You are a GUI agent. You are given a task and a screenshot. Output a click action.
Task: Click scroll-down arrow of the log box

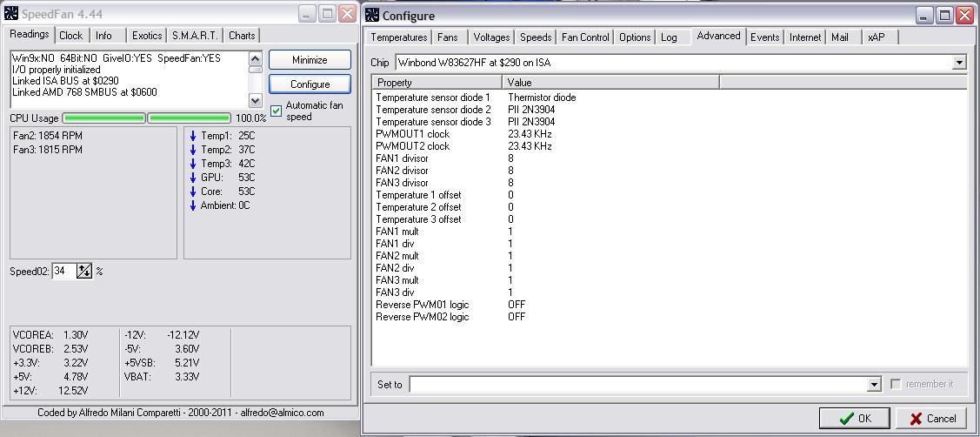(x=255, y=100)
